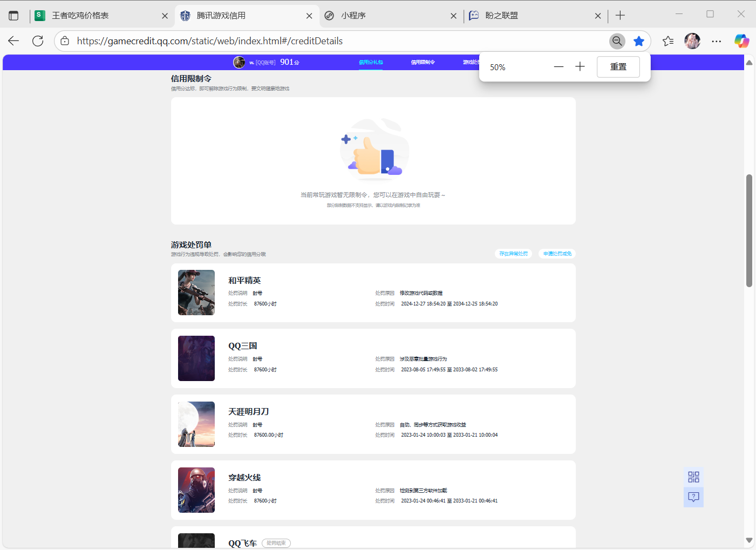Toggle the blue favorites star
756x550 pixels.
click(x=639, y=41)
